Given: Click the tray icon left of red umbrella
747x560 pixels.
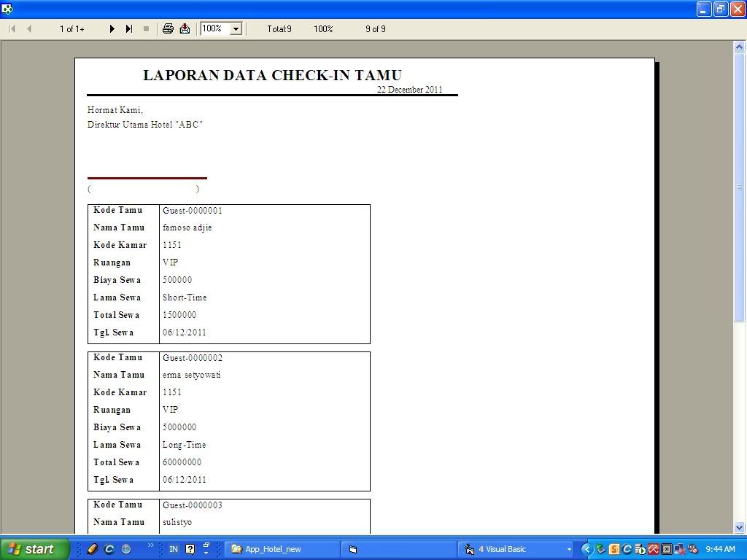Looking at the screenshot, I should coord(640,549).
